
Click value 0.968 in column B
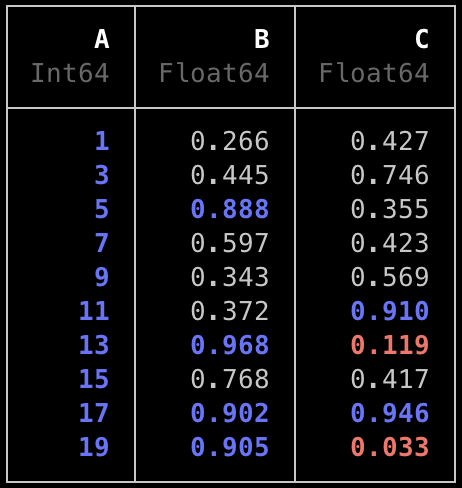point(230,345)
